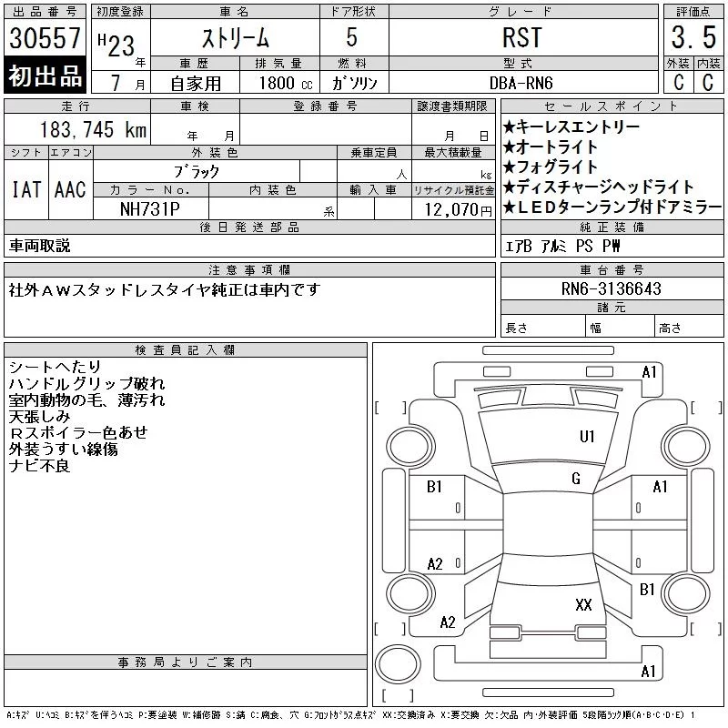Click shift type IAT
The width and height of the screenshot is (728, 728).
[26, 189]
